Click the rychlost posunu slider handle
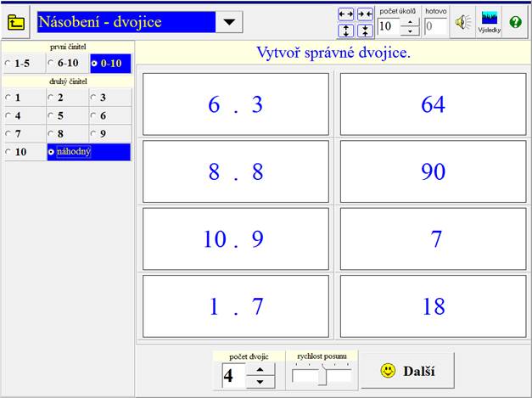532x398 pixels. pos(322,376)
